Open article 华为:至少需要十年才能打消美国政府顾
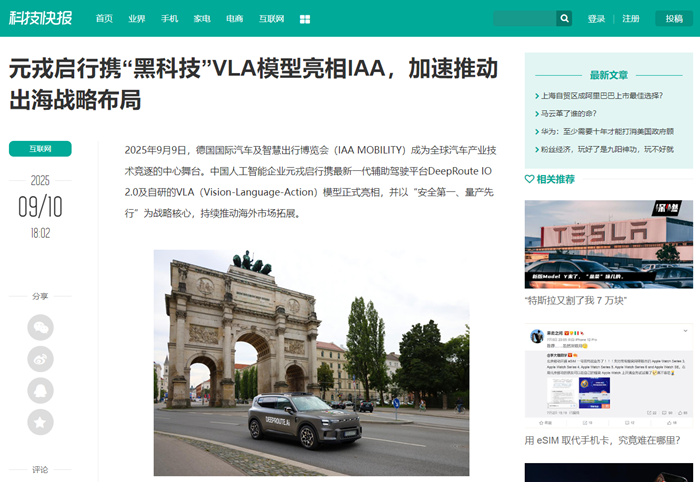 607,131
